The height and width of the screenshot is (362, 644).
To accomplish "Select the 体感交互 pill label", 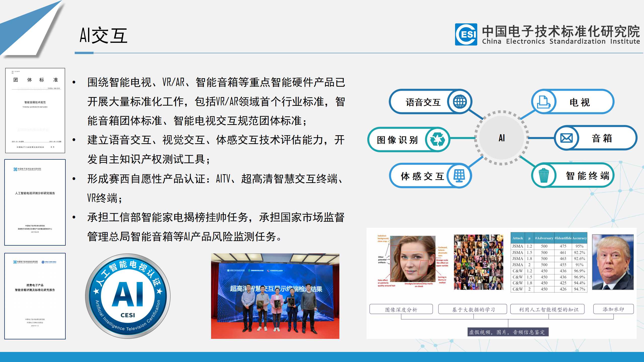I will 422,176.
